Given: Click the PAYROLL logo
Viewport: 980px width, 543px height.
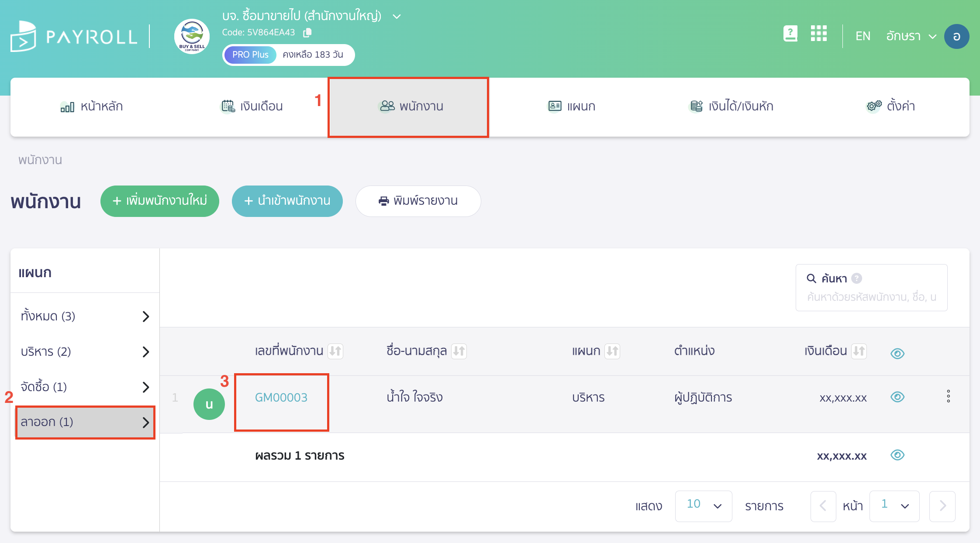Looking at the screenshot, I should [73, 37].
